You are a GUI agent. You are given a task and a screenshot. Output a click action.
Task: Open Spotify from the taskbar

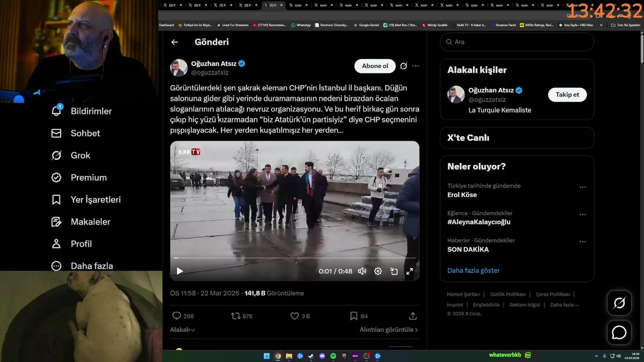[x=333, y=356]
